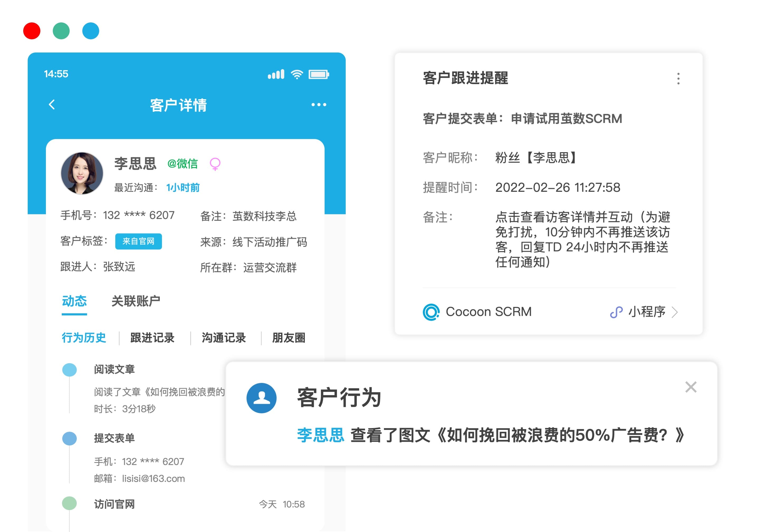
Task: Click the 今天 10:58 timestamp
Action: pyautogui.click(x=282, y=504)
